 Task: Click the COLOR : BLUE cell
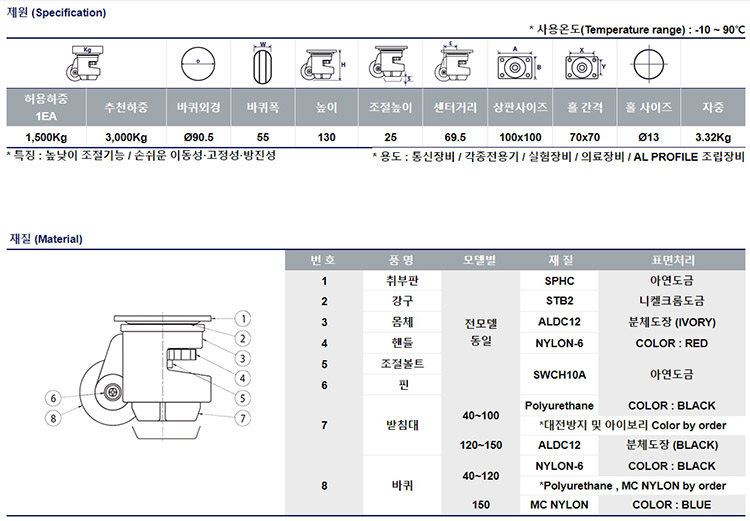pos(672,505)
